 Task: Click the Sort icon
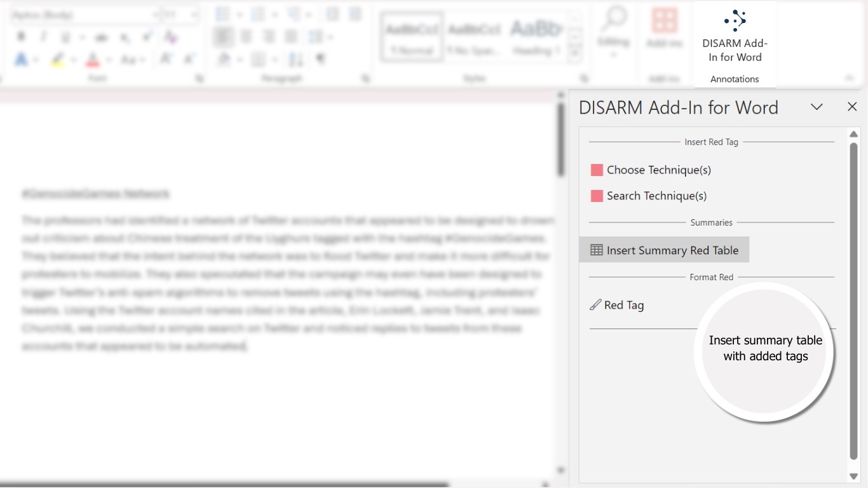tap(296, 60)
